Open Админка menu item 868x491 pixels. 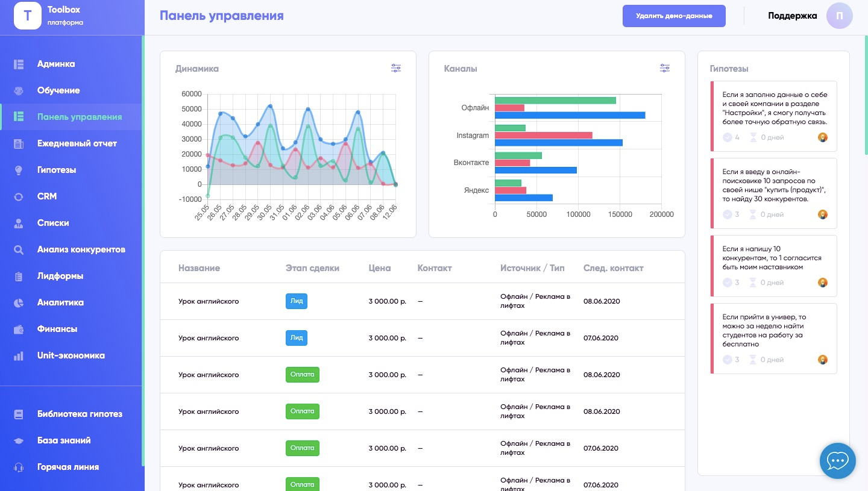coord(71,64)
